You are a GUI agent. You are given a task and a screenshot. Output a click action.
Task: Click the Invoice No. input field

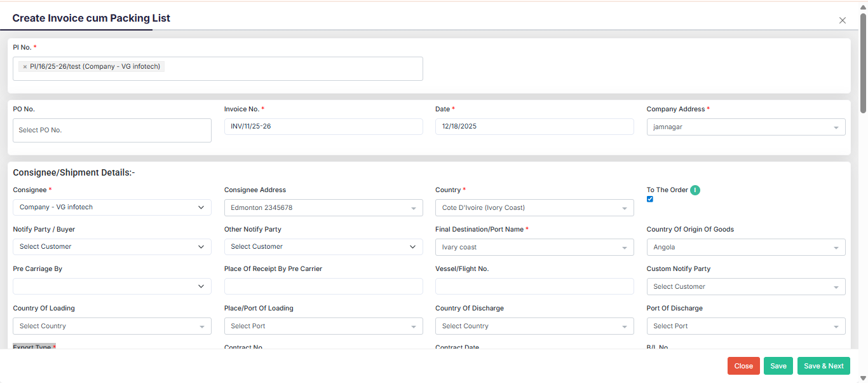(x=323, y=127)
